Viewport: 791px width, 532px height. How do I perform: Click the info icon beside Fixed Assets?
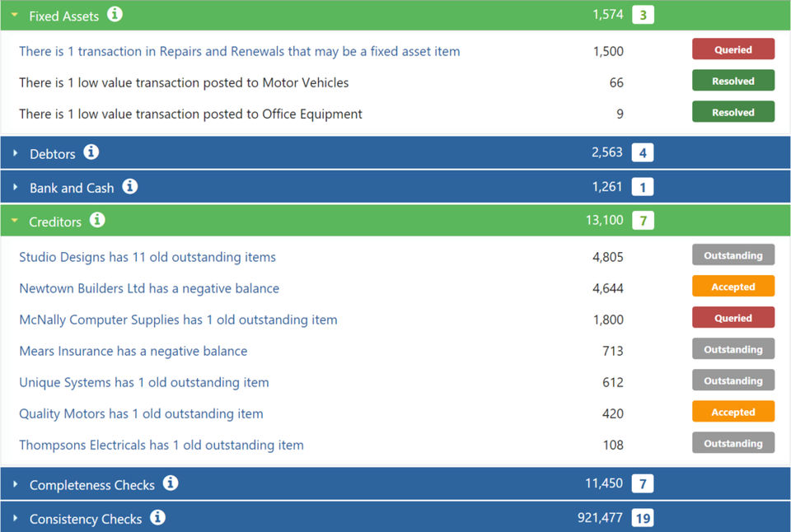(115, 14)
